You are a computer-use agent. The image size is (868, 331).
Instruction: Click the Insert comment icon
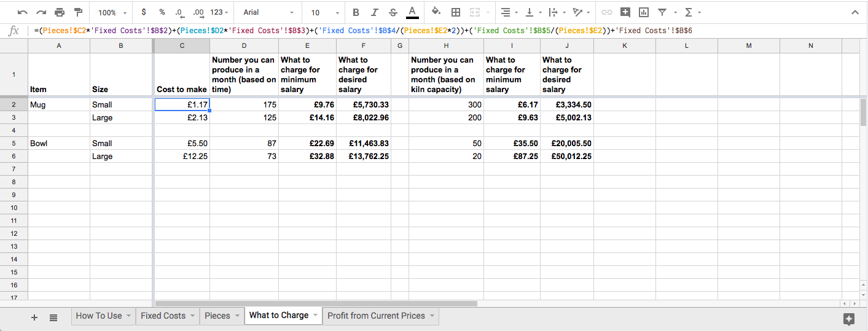(625, 12)
